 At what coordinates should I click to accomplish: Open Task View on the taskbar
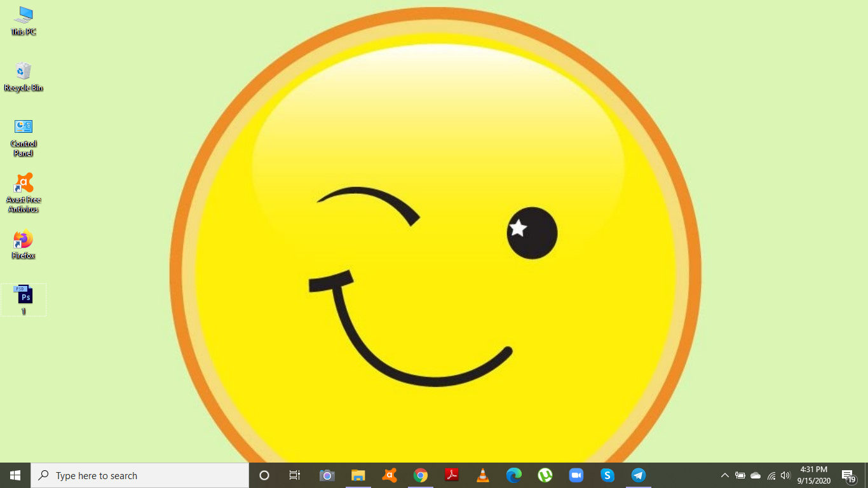tap(295, 475)
